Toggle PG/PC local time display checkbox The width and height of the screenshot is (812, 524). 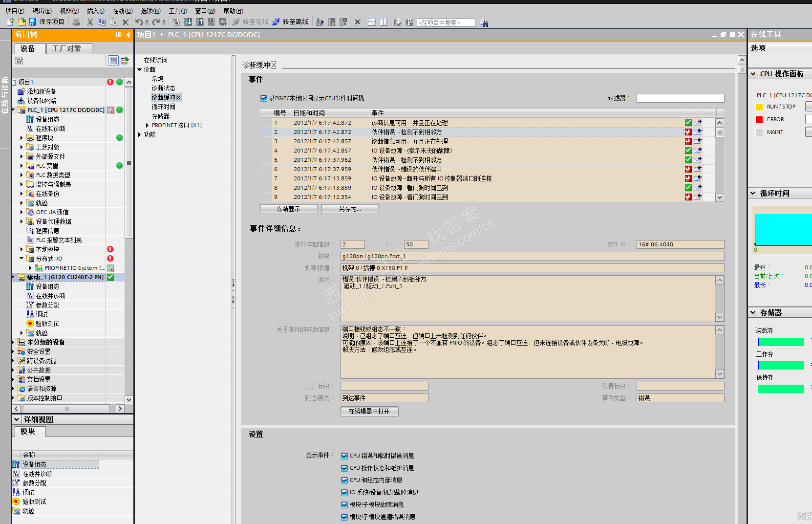[x=264, y=98]
